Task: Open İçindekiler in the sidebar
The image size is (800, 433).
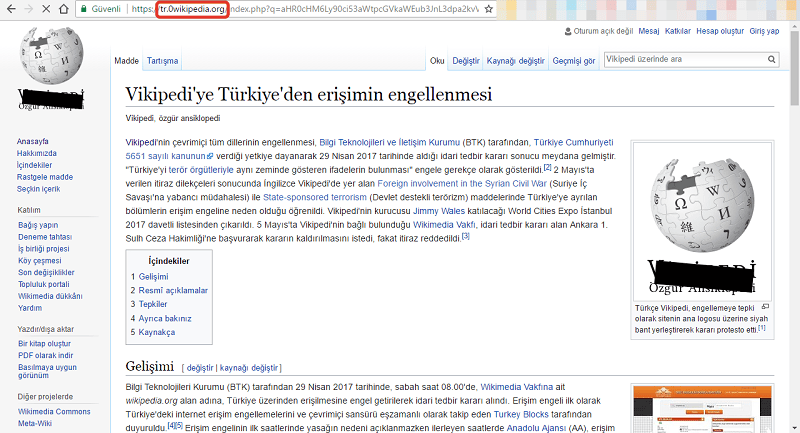Action: pyautogui.click(x=35, y=165)
